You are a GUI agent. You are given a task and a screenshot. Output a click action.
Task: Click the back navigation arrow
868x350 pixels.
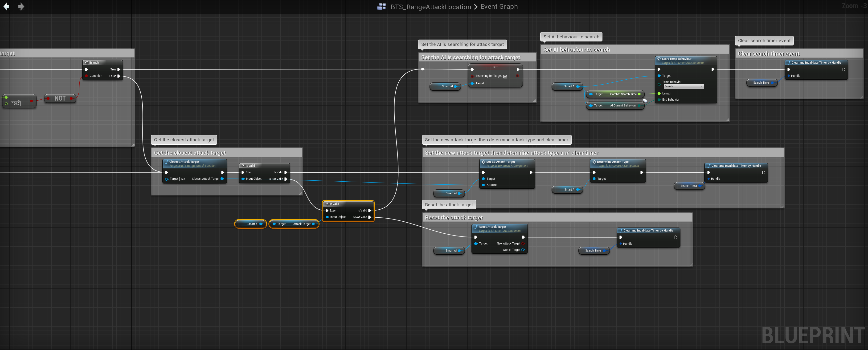(x=6, y=6)
